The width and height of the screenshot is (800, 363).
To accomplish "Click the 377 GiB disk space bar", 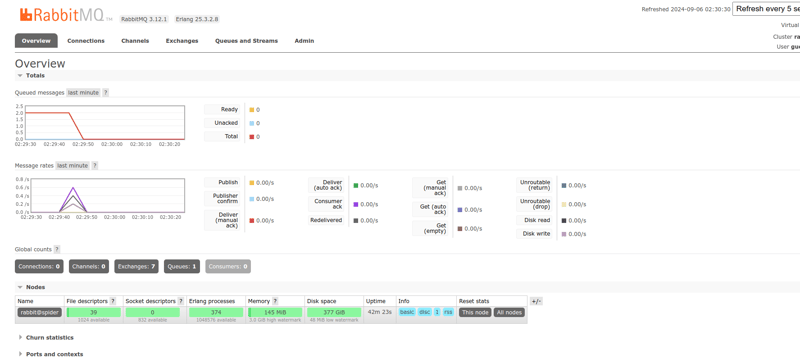I will 334,312.
